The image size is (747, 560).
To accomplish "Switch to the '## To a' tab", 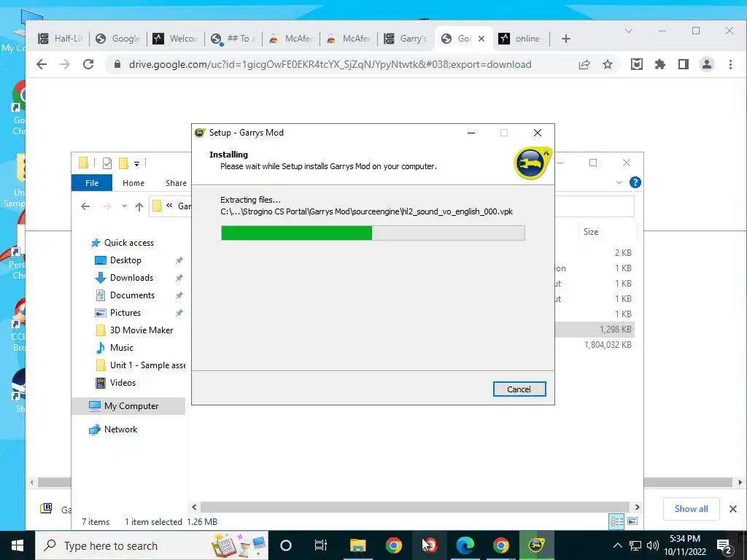I will click(233, 39).
